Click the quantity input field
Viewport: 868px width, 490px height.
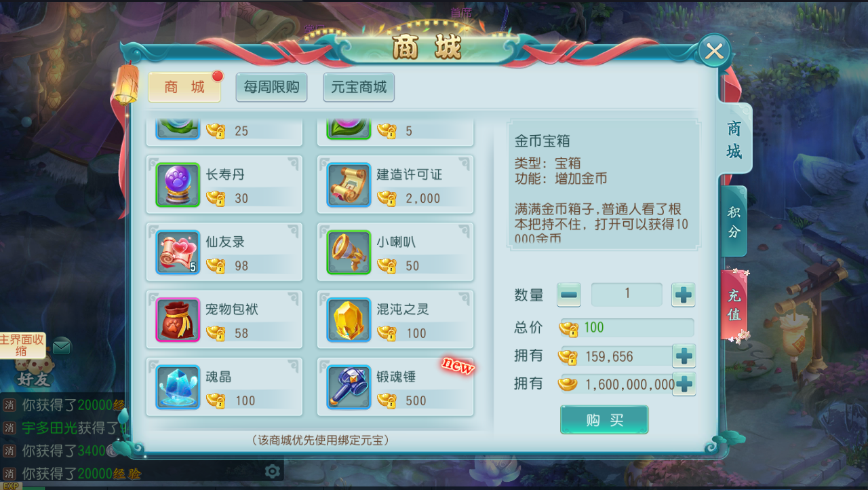click(627, 295)
